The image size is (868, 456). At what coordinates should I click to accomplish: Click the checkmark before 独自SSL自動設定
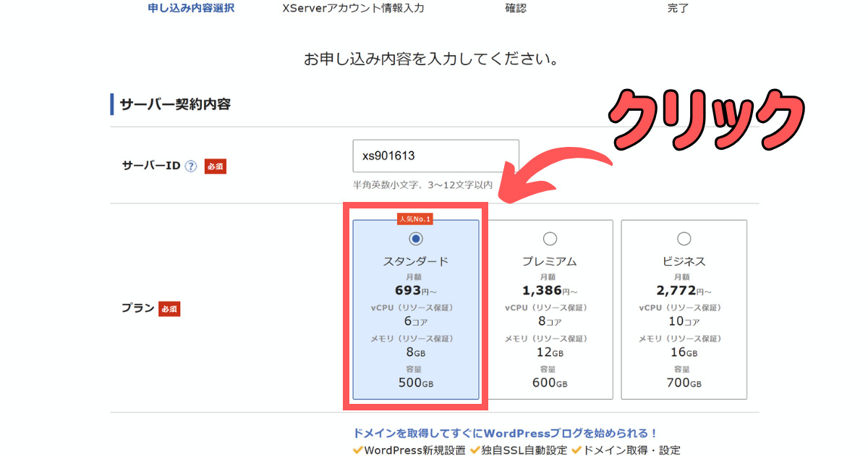pos(475,450)
